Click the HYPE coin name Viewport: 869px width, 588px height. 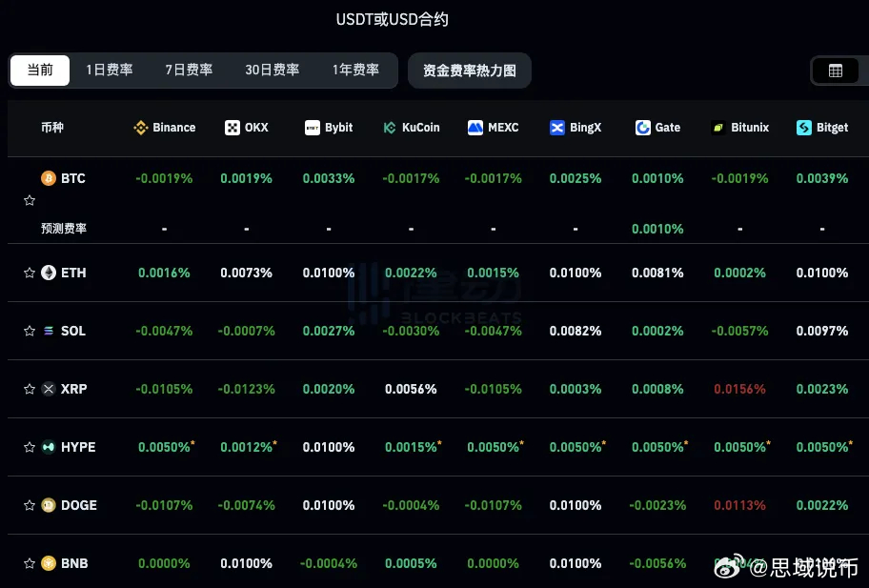78,447
